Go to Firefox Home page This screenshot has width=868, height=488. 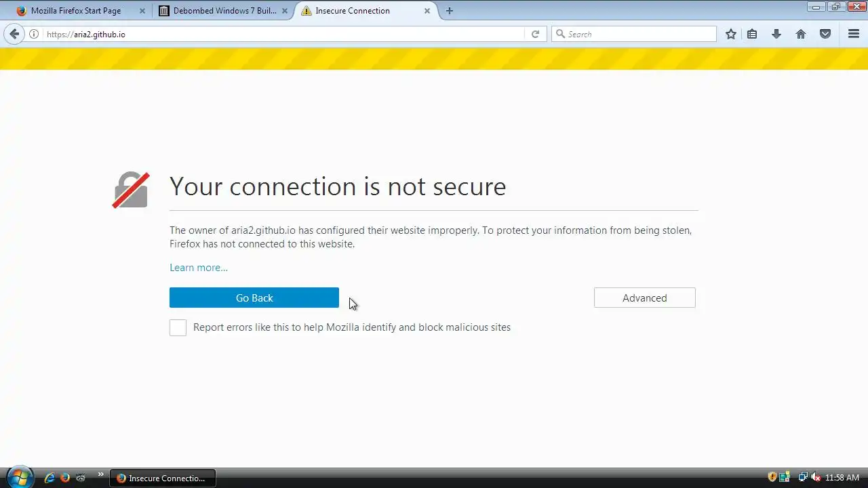click(801, 34)
